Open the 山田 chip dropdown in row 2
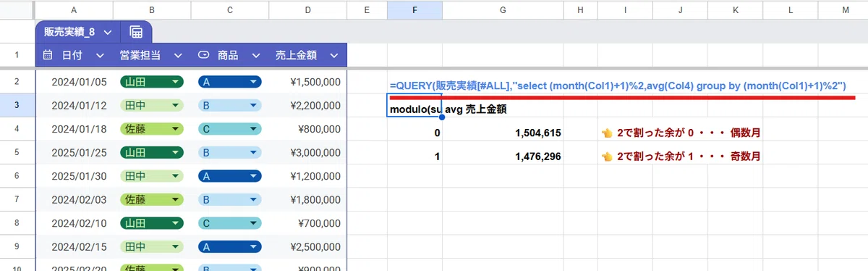The width and height of the screenshot is (868, 271). (x=174, y=82)
